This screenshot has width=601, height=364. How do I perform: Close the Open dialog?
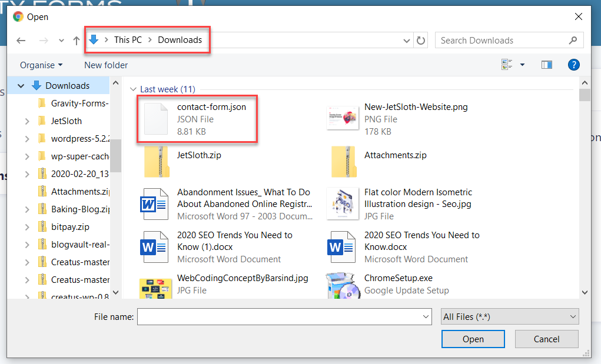coord(579,16)
